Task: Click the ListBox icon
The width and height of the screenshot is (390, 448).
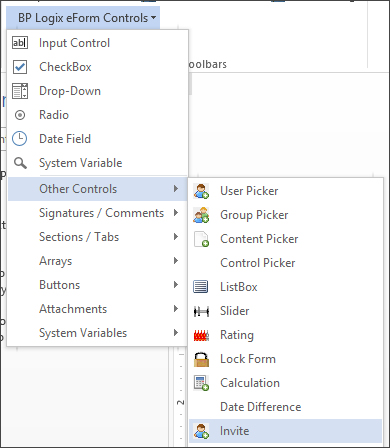Action: (x=201, y=287)
